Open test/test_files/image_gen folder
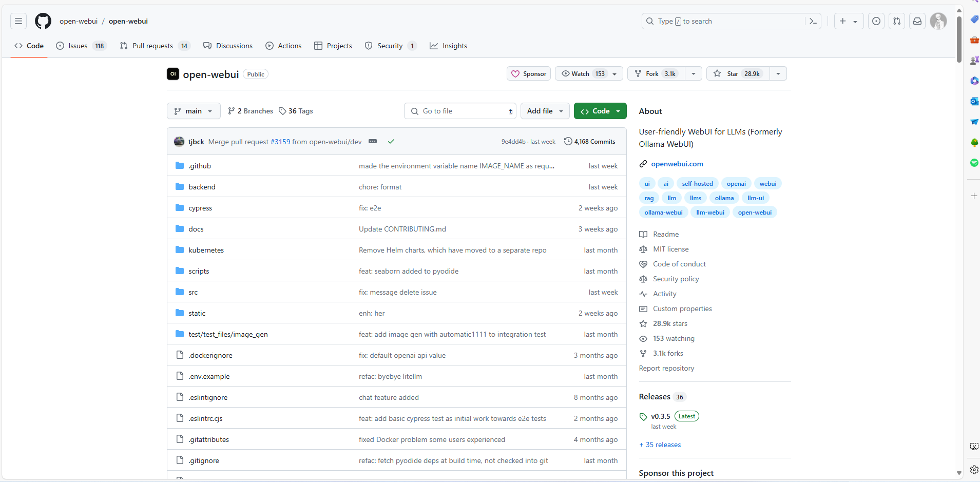 click(228, 334)
